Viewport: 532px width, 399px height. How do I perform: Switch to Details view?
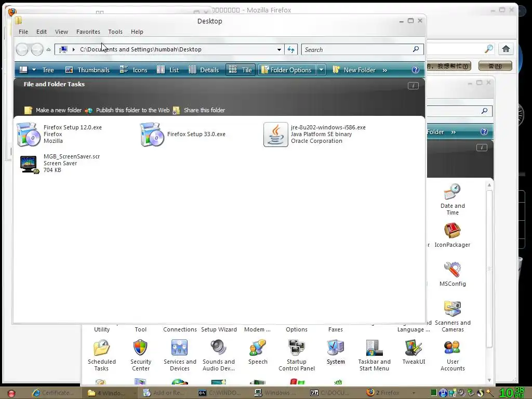tap(204, 70)
